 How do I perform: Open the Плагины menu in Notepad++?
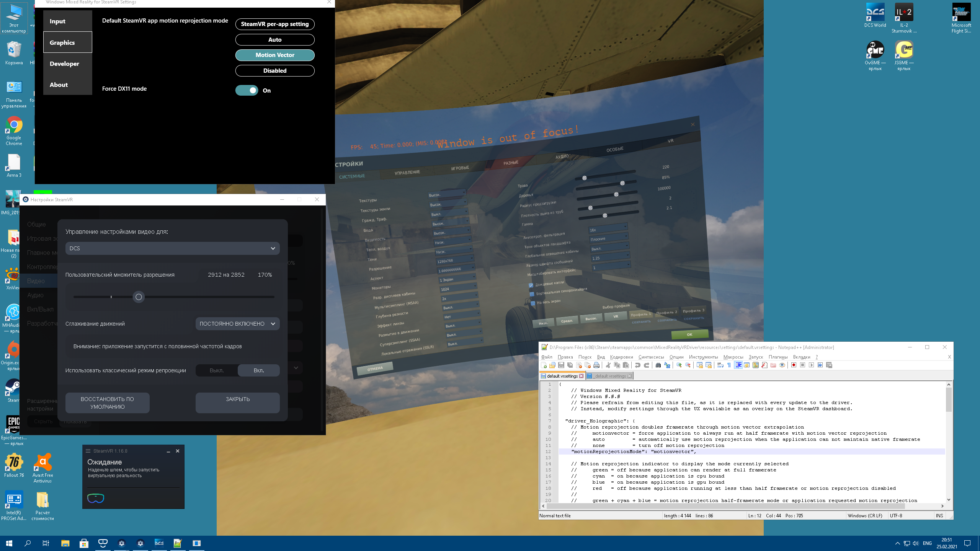[778, 357]
